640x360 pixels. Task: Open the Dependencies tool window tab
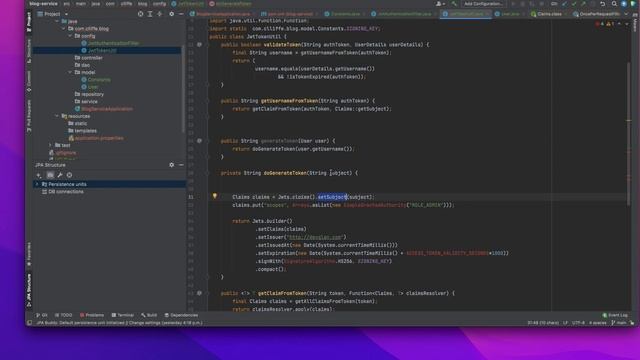pyautogui.click(x=181, y=315)
